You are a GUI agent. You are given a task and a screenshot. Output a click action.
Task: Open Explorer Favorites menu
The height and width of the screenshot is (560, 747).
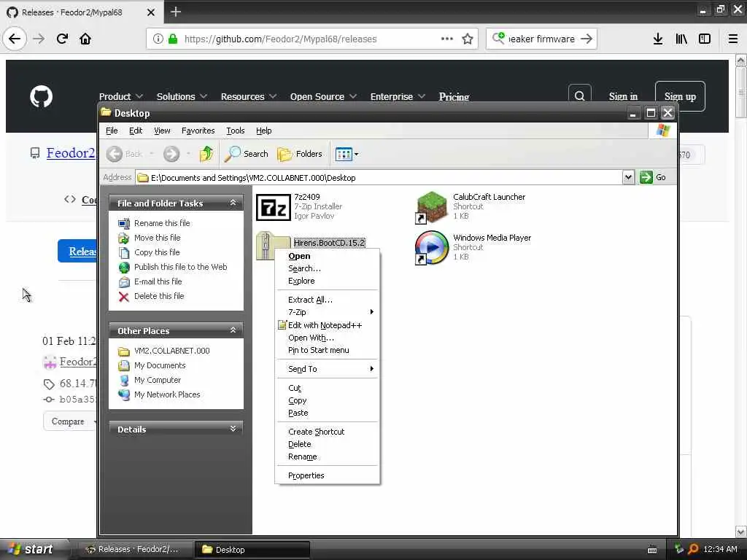coord(198,131)
